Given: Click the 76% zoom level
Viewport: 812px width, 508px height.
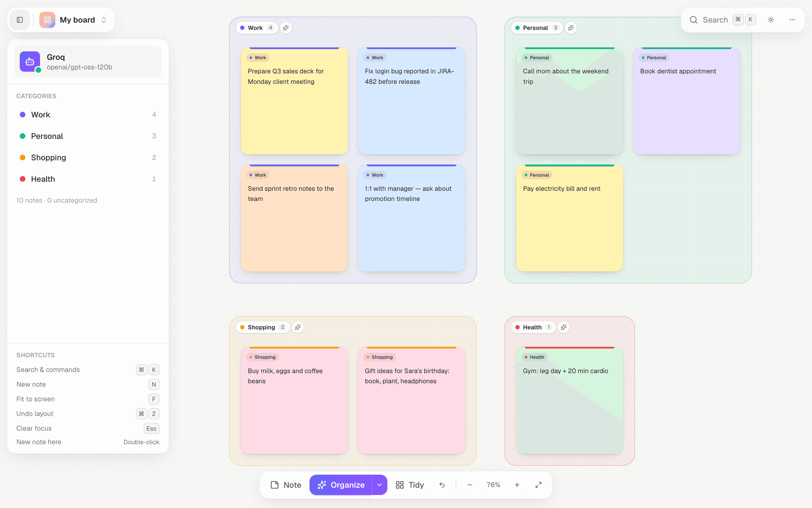Looking at the screenshot, I should point(493,485).
